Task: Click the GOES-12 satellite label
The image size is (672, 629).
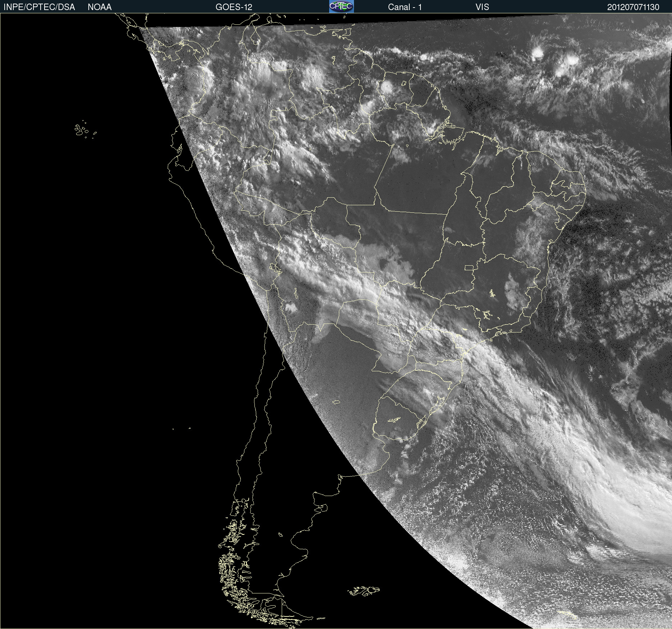Action: [x=234, y=7]
